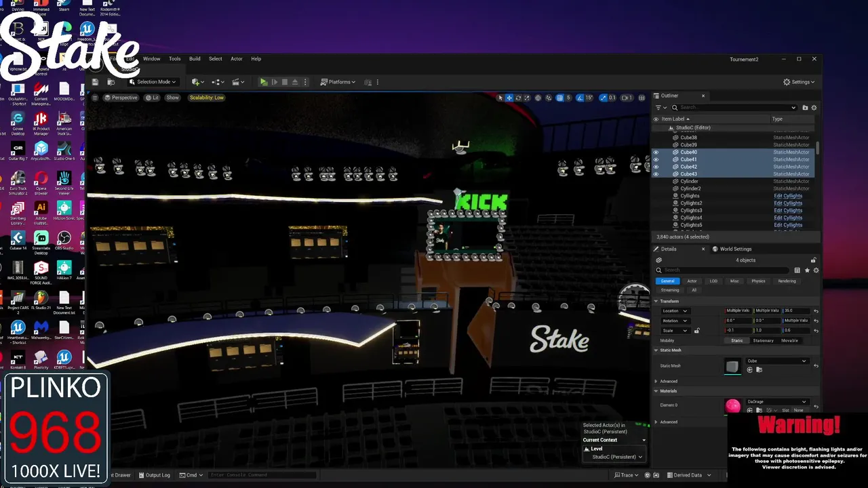868x488 pixels.
Task: Open the Actor menu
Action: coord(237,59)
